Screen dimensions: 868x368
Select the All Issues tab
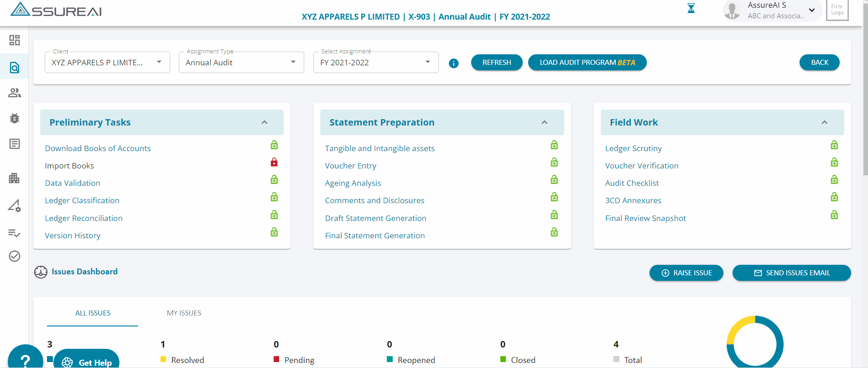tap(93, 313)
